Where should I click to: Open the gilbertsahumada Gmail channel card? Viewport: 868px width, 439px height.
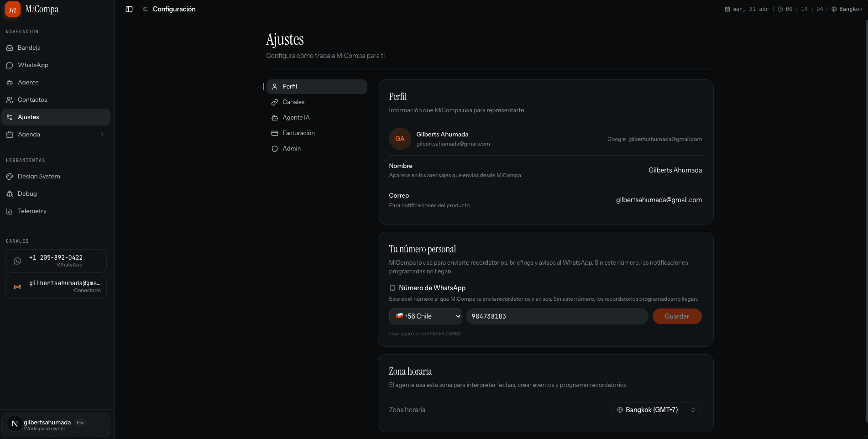pyautogui.click(x=56, y=287)
